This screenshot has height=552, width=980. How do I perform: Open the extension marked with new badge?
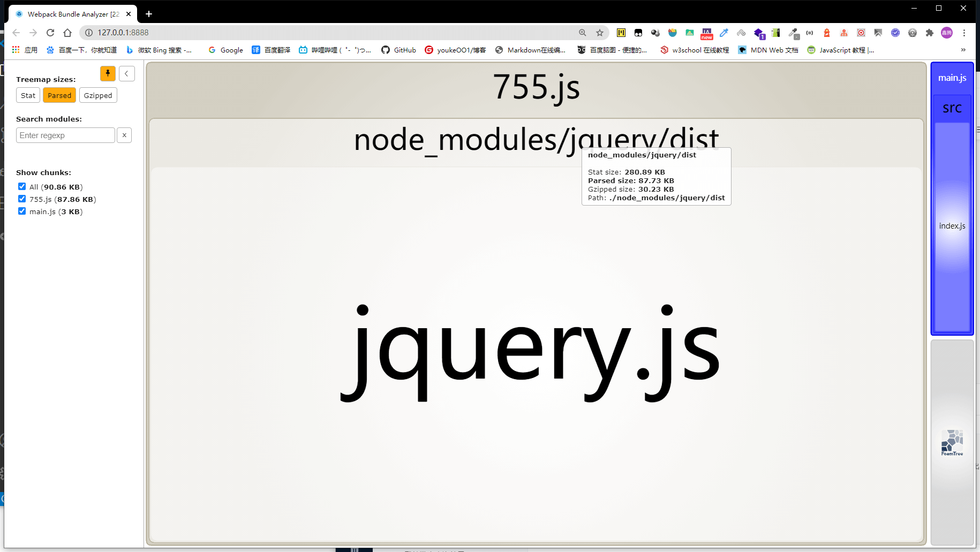[x=707, y=34]
